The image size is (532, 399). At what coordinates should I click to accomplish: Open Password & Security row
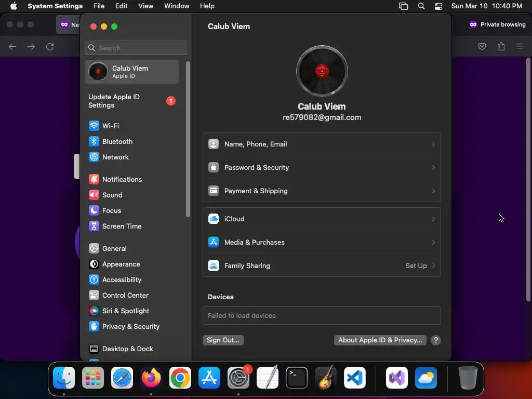tap(322, 167)
